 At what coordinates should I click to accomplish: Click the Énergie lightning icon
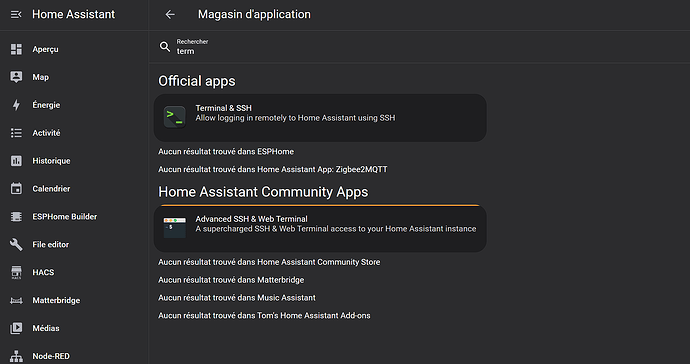tap(16, 105)
